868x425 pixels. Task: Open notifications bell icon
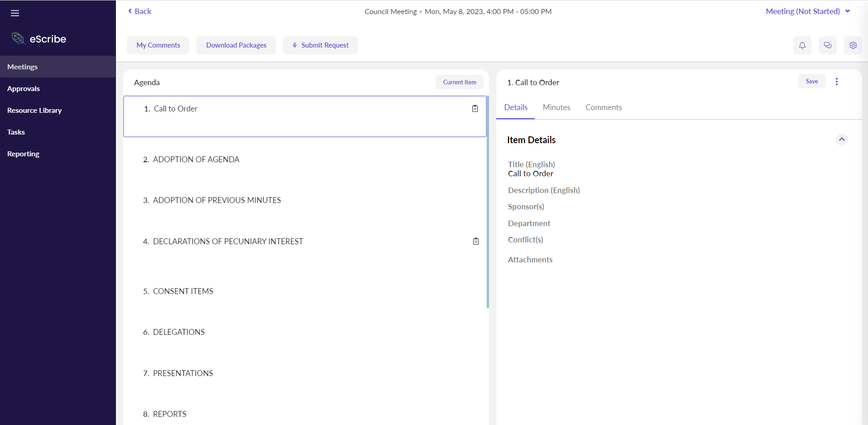coord(802,45)
